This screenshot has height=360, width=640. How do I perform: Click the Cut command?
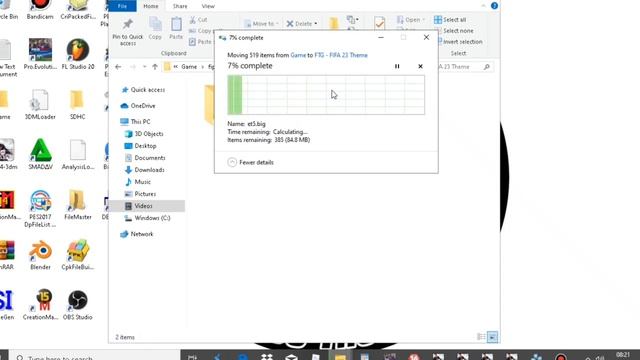pos(198,20)
